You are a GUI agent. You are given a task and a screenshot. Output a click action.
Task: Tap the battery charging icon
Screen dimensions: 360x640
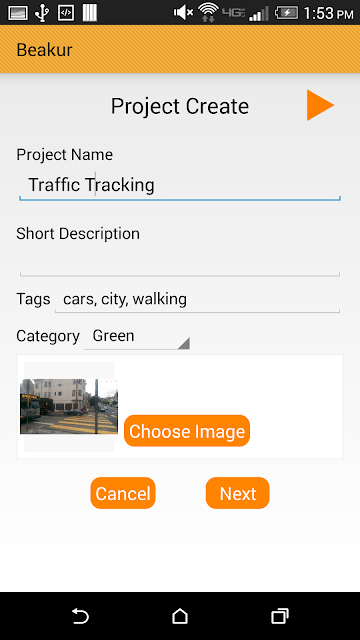coord(287,13)
